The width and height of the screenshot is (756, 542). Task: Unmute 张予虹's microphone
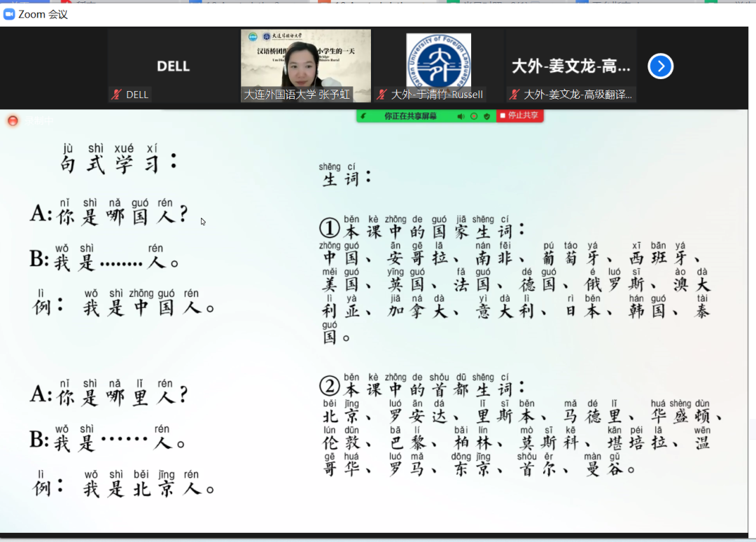244,94
